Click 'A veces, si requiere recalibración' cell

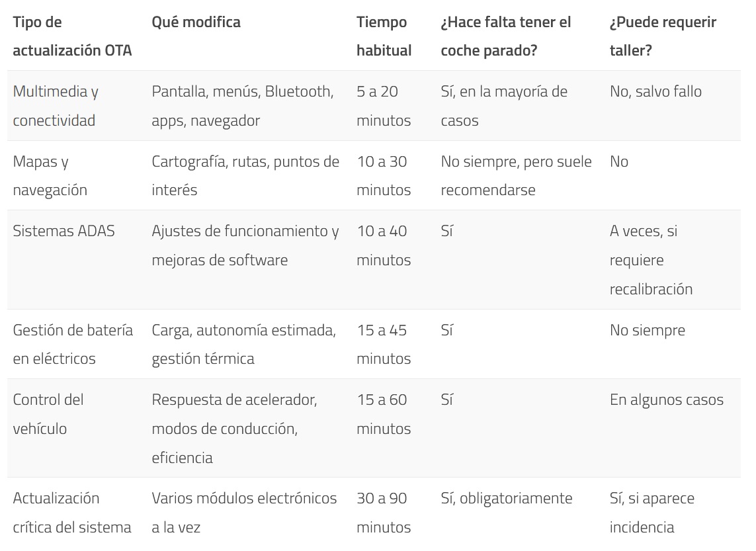pos(651,260)
